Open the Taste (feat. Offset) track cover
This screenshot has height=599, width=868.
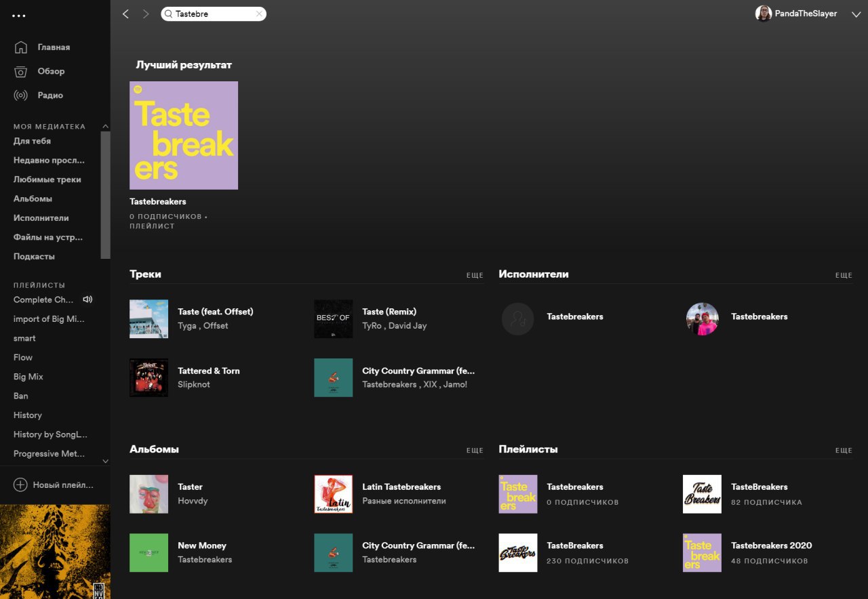(149, 318)
